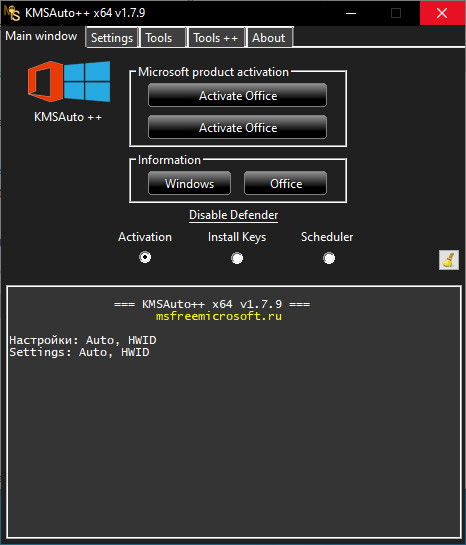The image size is (466, 545).
Task: Click the KMSAuto++ Office and Windows logo
Action: (69, 81)
